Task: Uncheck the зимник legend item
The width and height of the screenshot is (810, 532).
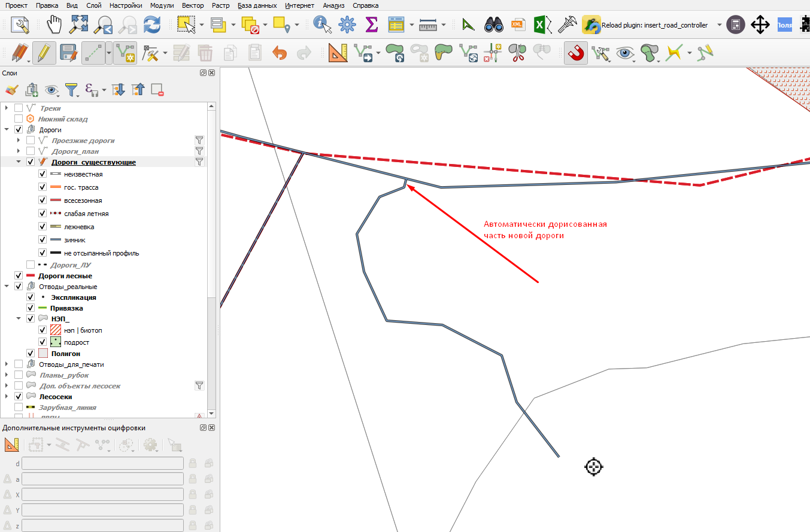Action: [x=43, y=239]
